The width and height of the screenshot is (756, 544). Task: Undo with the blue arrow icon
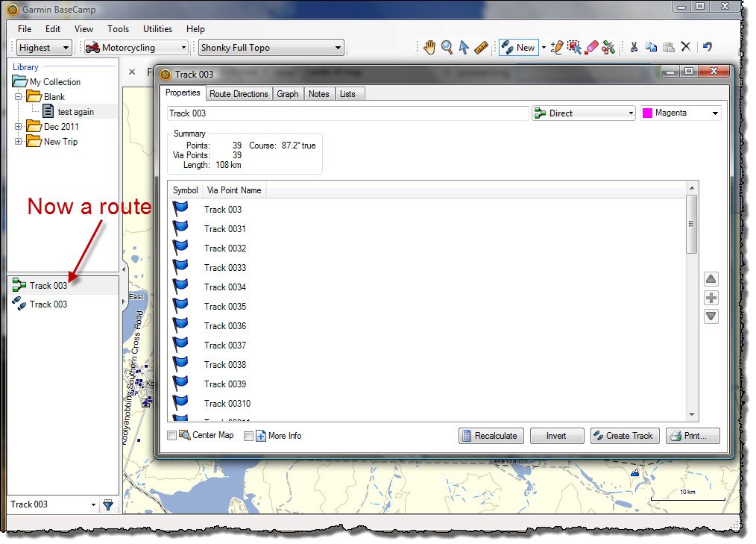point(708,47)
